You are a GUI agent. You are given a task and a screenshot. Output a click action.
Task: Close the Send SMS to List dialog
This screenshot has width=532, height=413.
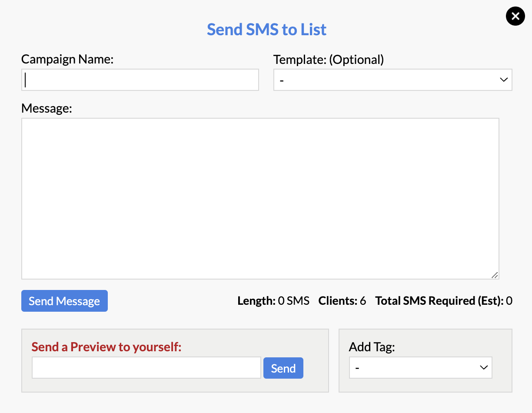tap(515, 17)
